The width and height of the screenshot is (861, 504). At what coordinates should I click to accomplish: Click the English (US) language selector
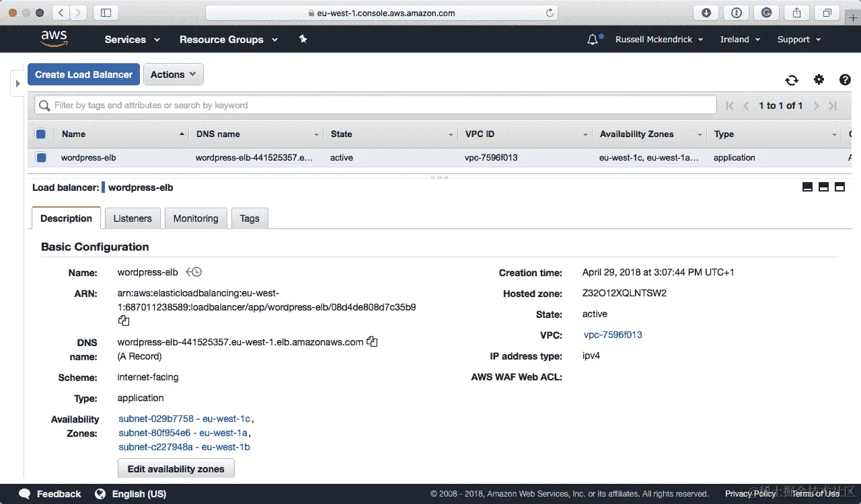(x=139, y=494)
